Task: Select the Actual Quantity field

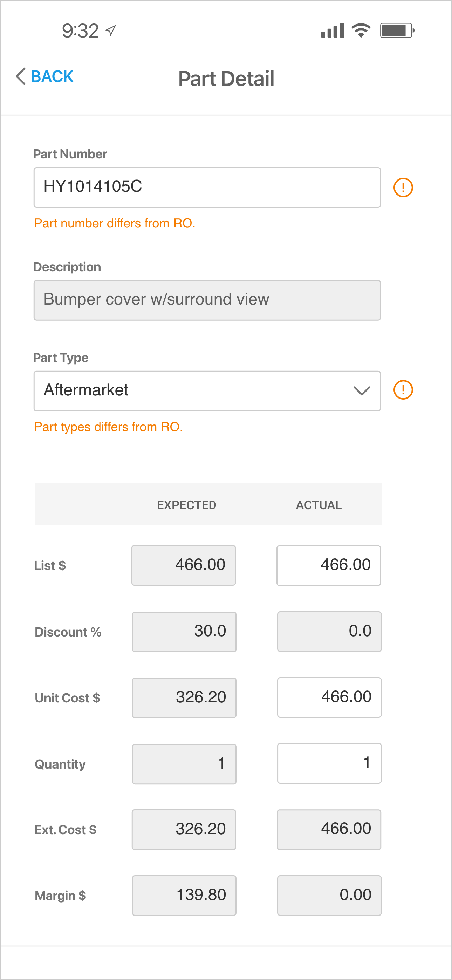Action: (x=329, y=763)
